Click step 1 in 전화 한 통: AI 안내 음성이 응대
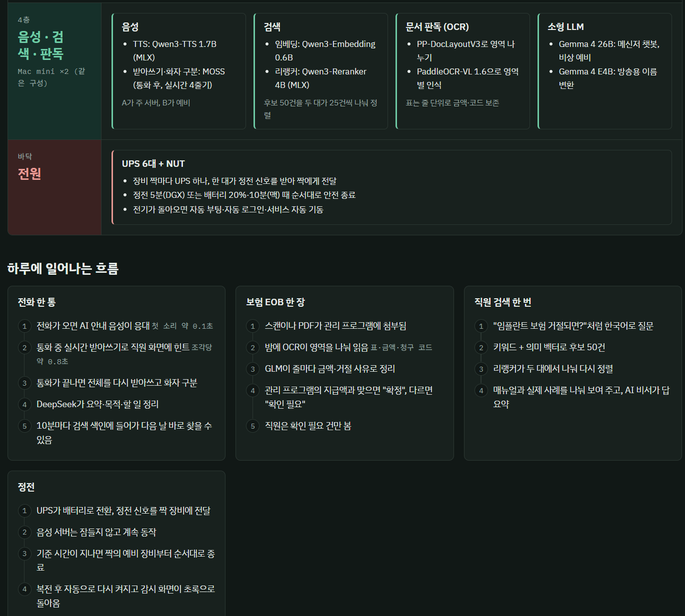Viewport: 685px width, 616px height. pyautogui.click(x=124, y=326)
